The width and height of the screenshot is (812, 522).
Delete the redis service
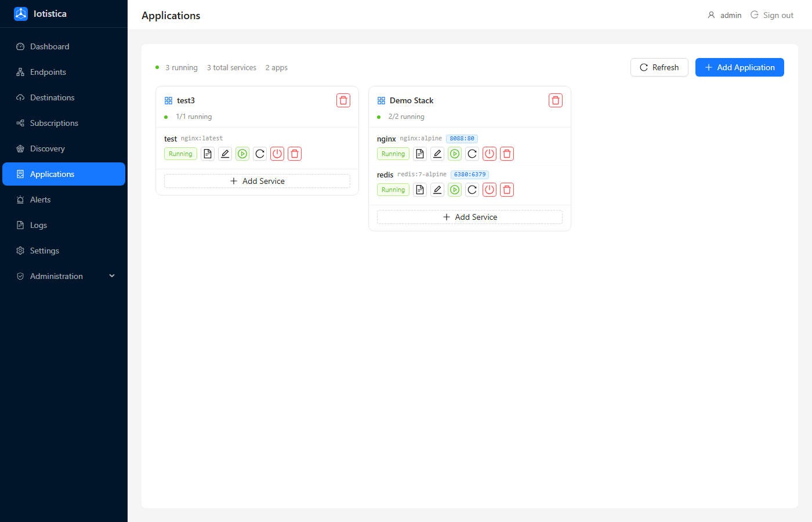507,190
